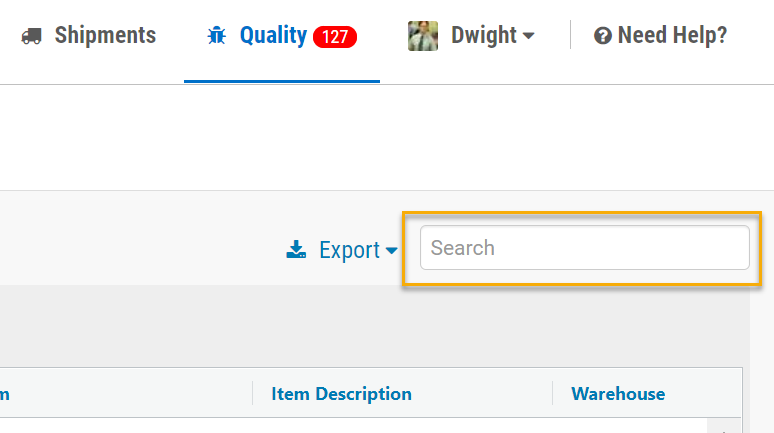Expand the Export dropdown caret
Image resolution: width=774 pixels, height=433 pixels.
tap(391, 251)
